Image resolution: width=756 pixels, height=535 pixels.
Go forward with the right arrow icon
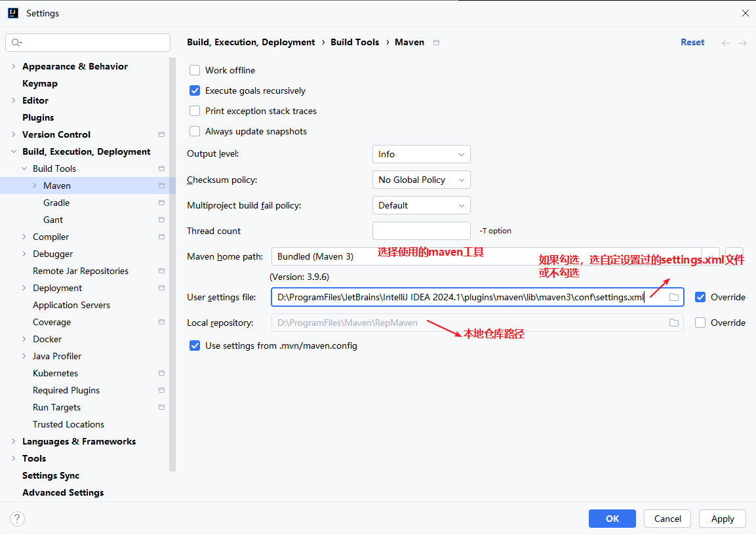[x=743, y=43]
